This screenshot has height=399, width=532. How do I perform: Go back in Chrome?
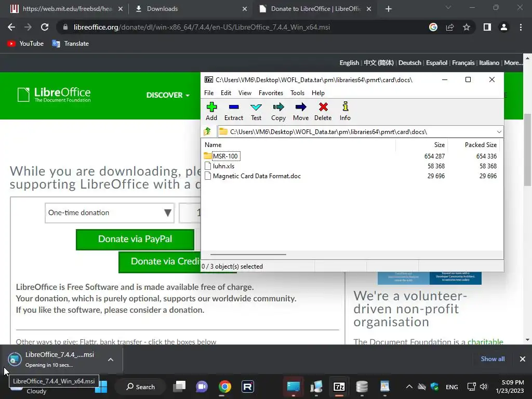11,27
